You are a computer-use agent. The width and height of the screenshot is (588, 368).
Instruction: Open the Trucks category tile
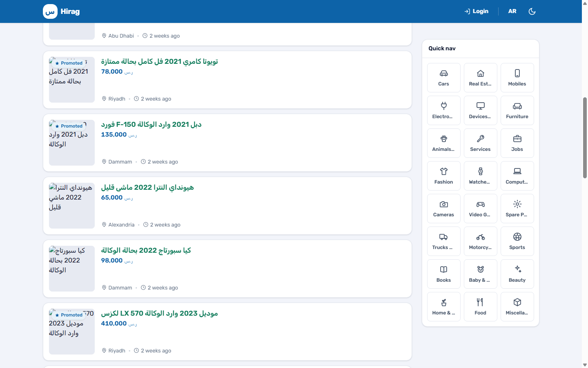pos(443,241)
